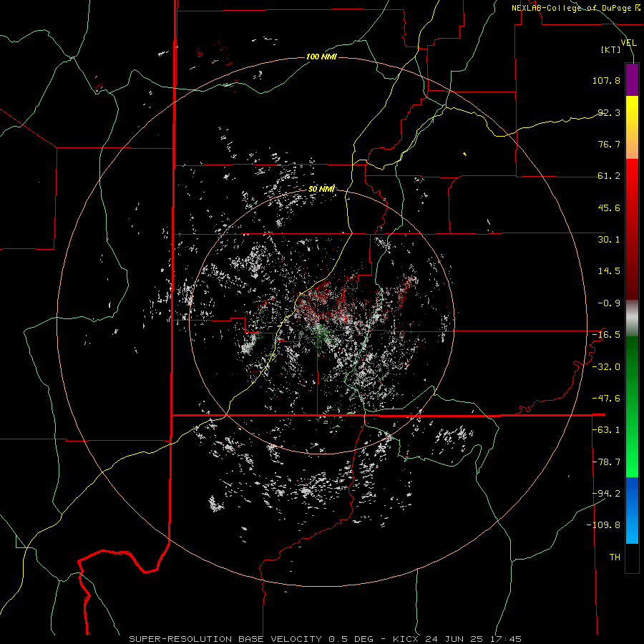Select the -109.8 scale value
The height and width of the screenshot is (644, 644).
point(603,525)
